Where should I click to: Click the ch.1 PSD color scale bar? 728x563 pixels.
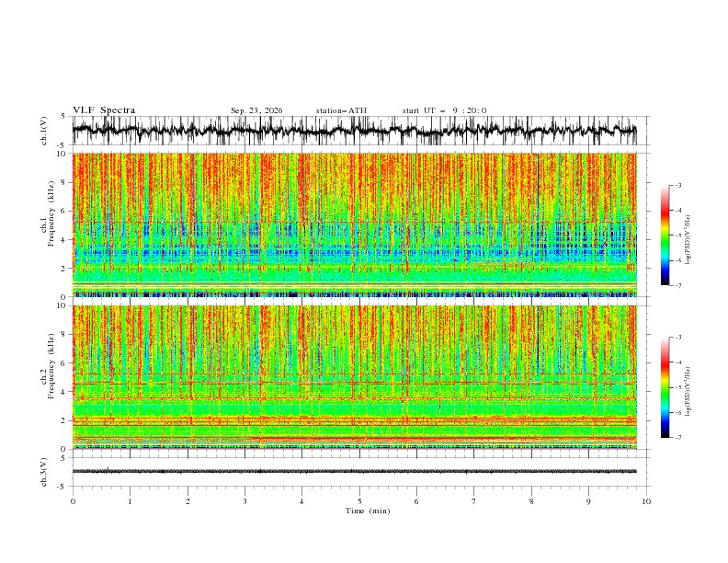click(x=665, y=235)
